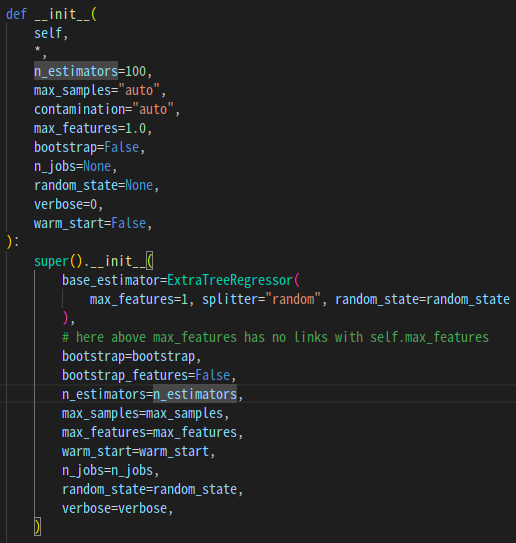Click the 'n_jobs=None,' line
The image size is (516, 543).
[75, 167]
